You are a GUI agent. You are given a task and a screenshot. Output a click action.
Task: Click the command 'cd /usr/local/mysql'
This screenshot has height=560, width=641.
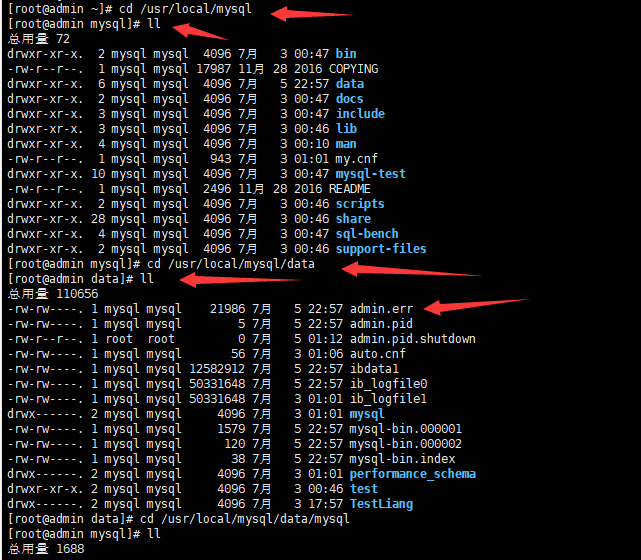(186, 9)
